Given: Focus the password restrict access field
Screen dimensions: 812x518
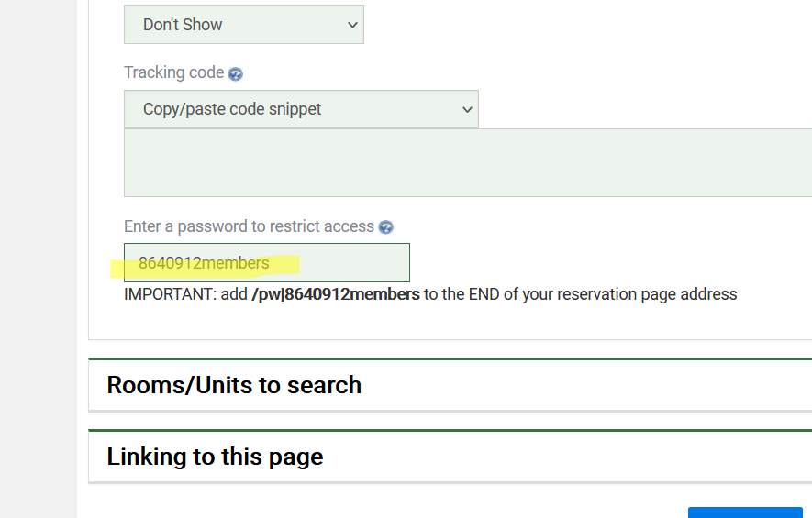Looking at the screenshot, I should (x=266, y=263).
